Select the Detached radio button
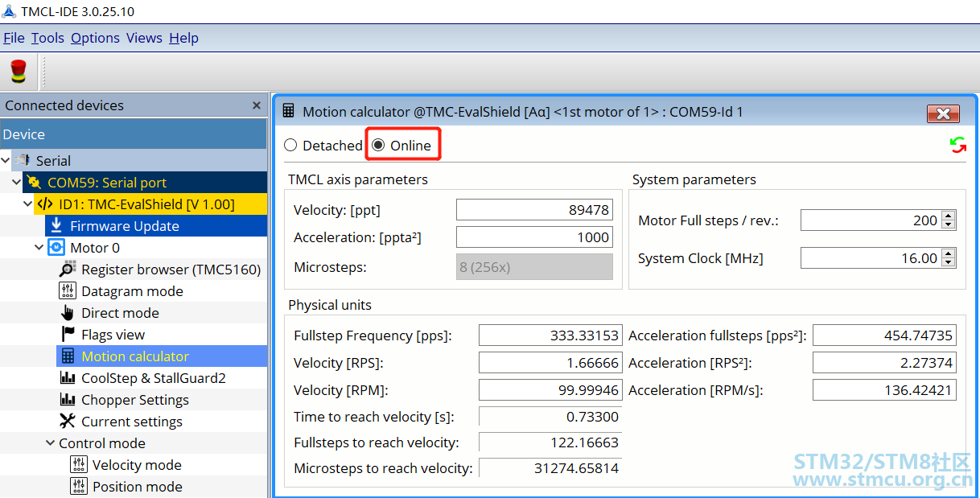This screenshot has height=498, width=980. tap(290, 146)
